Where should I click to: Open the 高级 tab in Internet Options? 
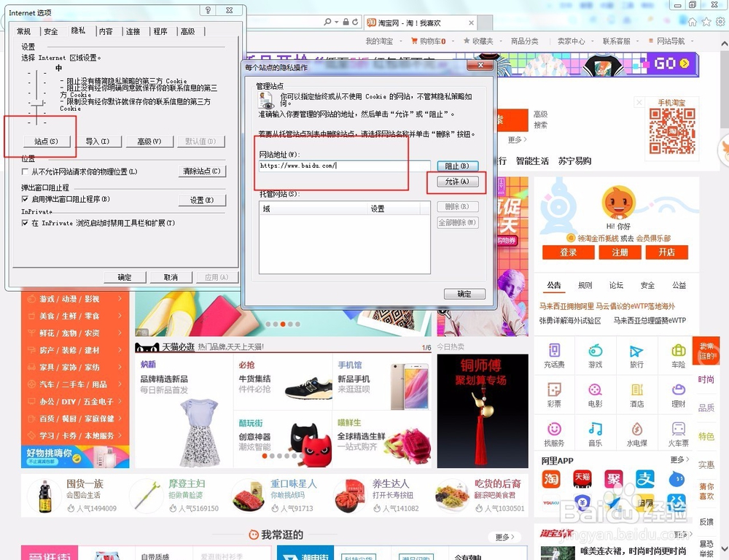188,31
